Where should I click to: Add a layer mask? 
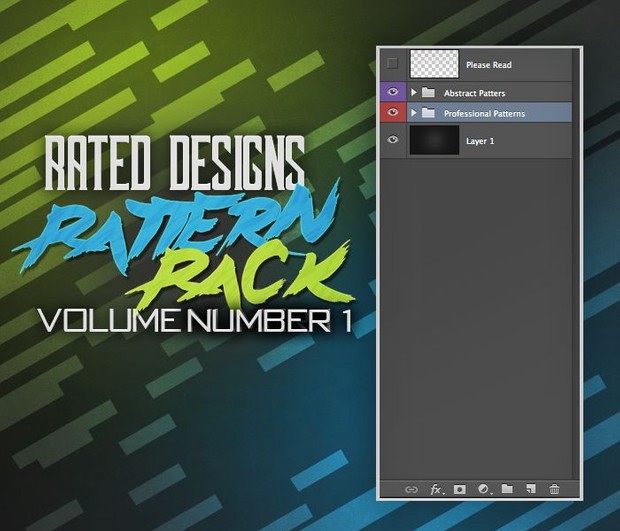tap(459, 489)
